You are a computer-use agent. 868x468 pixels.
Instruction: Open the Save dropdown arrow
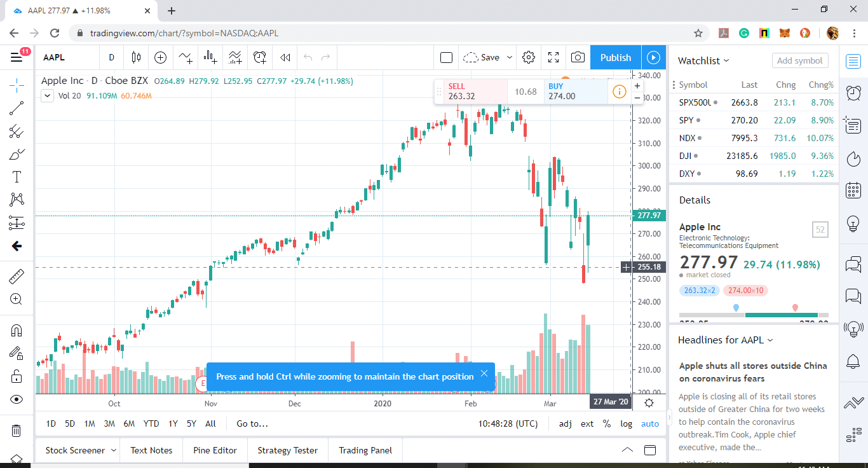coord(509,57)
